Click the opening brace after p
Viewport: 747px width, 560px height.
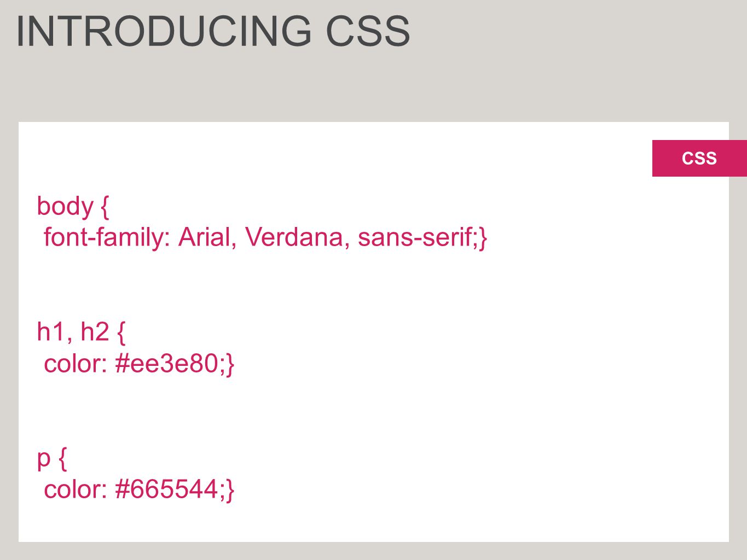click(62, 458)
